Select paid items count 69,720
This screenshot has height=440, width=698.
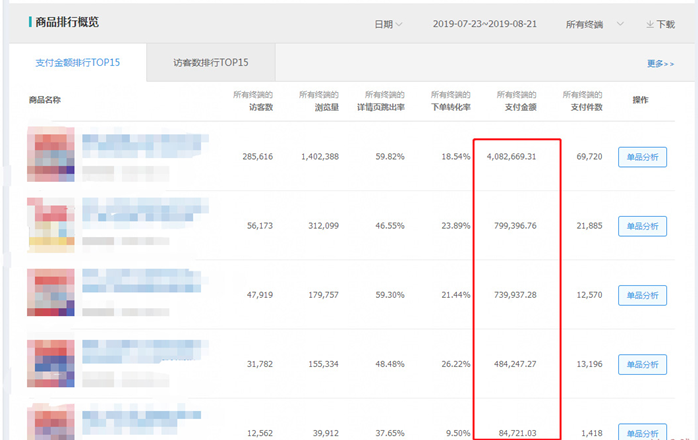[589, 157]
